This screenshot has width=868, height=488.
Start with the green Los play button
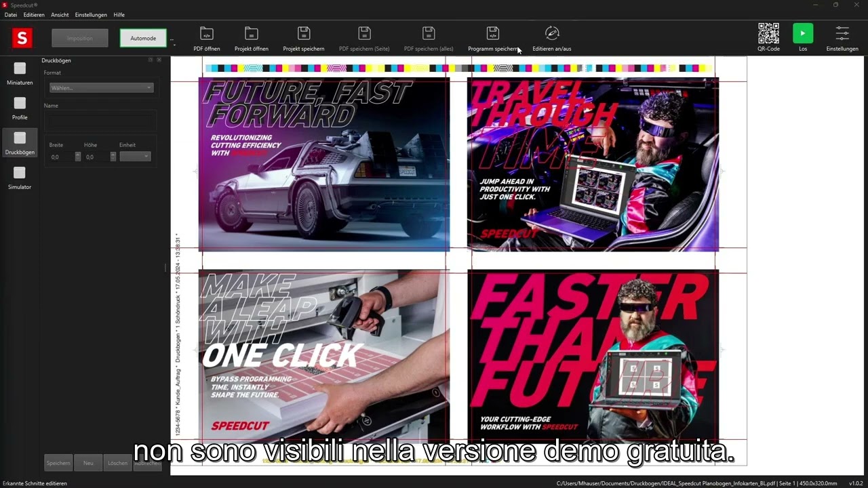point(803,33)
